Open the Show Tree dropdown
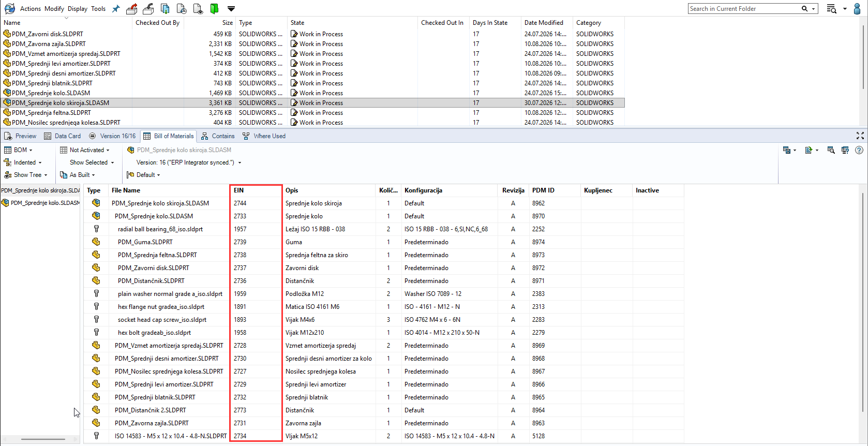The width and height of the screenshot is (868, 446). 25,175
